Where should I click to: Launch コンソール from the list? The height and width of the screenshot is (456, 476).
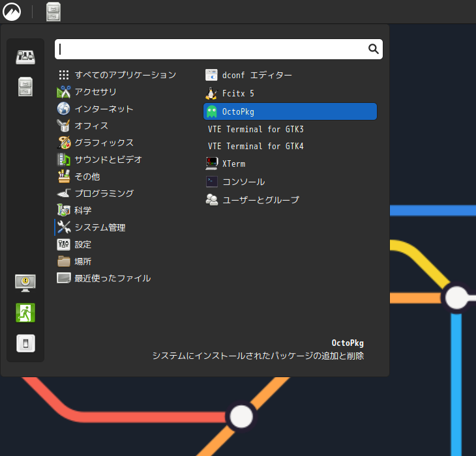(x=290, y=182)
